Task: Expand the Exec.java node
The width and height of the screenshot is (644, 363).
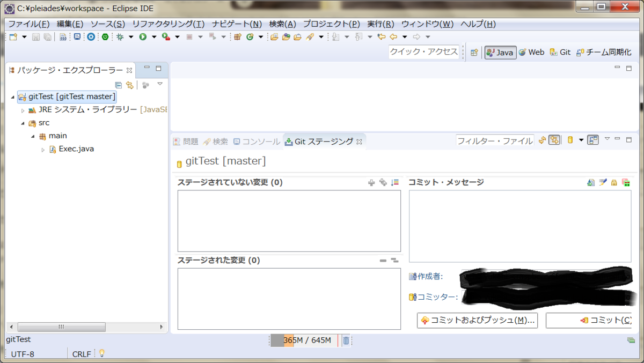Action: tap(43, 150)
